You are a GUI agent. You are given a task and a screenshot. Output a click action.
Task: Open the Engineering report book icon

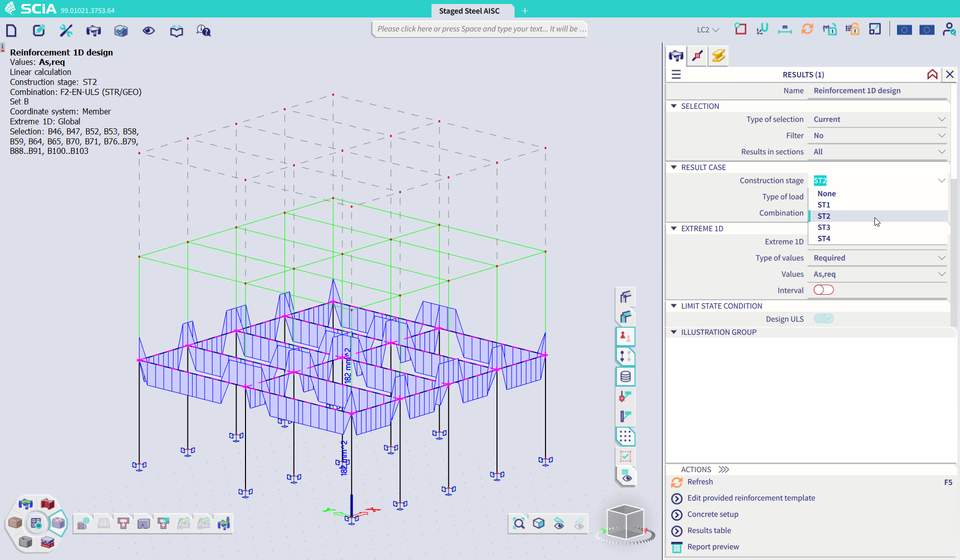176,30
